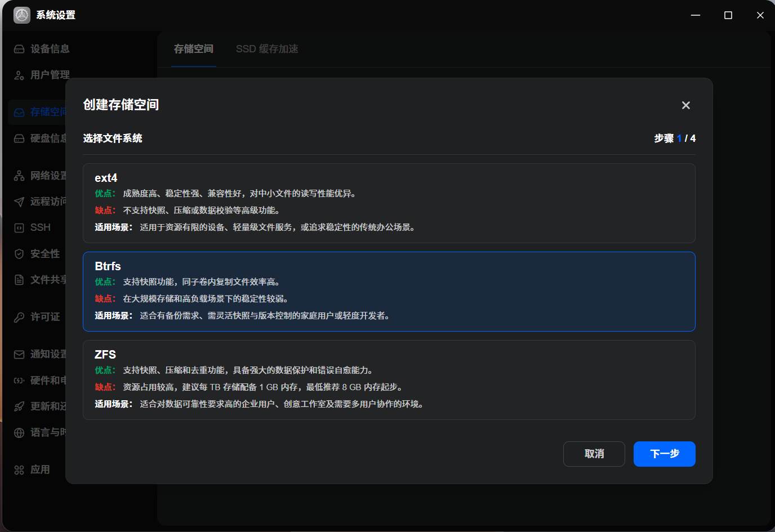Viewport: 775px width, 532px height.
Task: Click the 网络设置 network icon
Action: pyautogui.click(x=19, y=176)
